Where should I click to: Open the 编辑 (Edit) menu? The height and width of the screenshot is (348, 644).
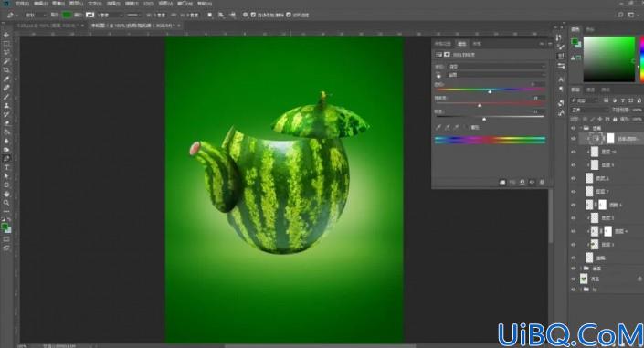[x=41, y=4]
